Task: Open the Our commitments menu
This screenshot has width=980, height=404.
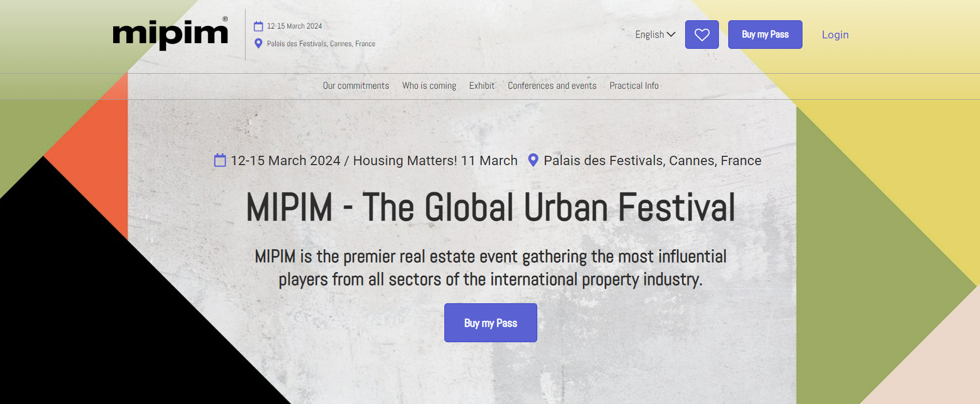Action: coord(356,86)
